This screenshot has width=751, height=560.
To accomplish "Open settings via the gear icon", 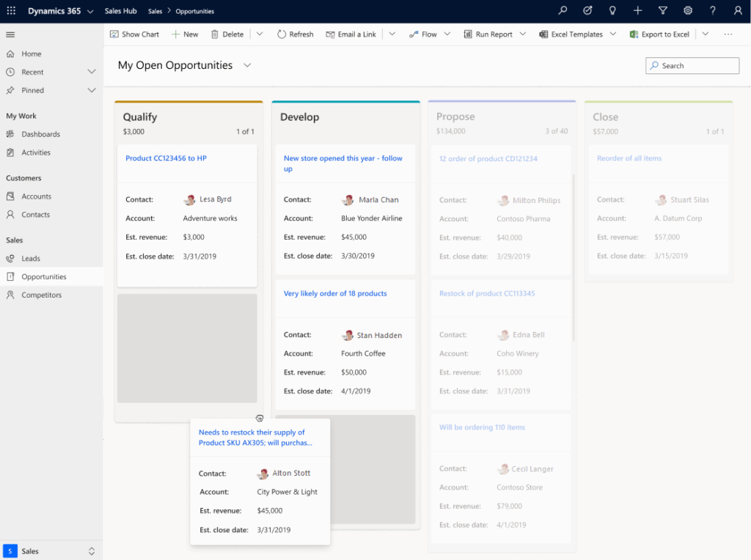I will [x=687, y=10].
